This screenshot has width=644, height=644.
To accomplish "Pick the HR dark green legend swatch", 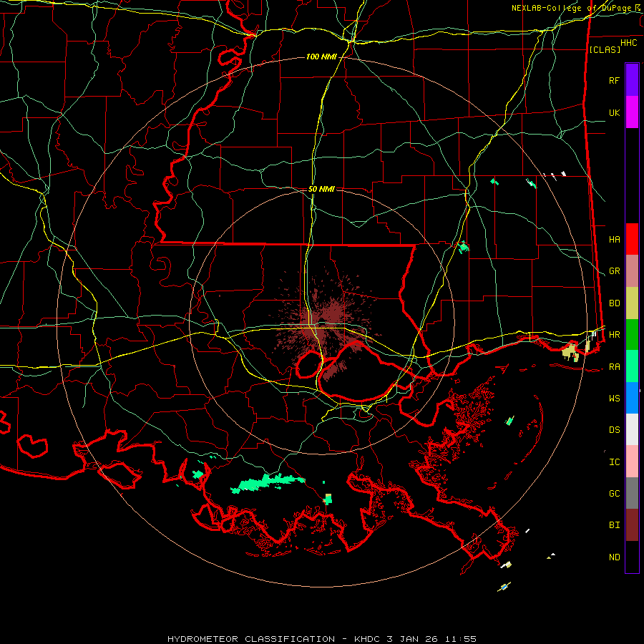I will (x=632, y=334).
